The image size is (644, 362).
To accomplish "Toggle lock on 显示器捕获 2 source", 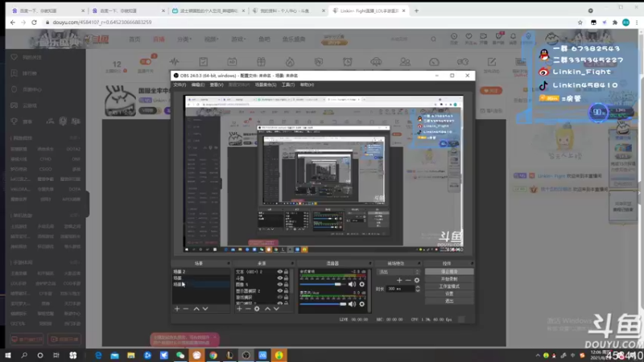I will [287, 290].
